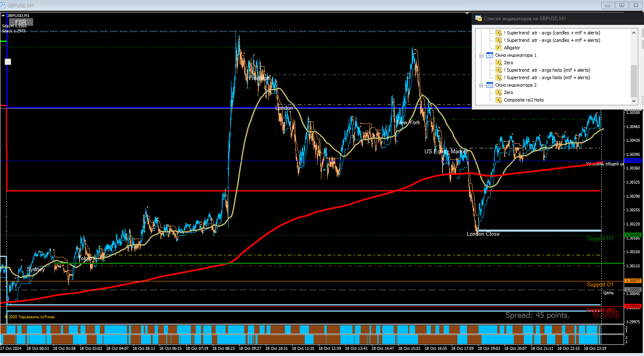Click the GBPUSD,M1 chart window title icon
644x356 pixels.
pyautogui.click(x=3, y=5)
